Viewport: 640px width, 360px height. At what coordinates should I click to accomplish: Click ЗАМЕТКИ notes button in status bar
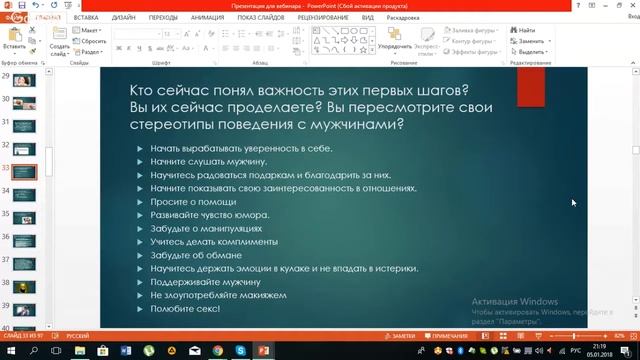(x=400, y=336)
